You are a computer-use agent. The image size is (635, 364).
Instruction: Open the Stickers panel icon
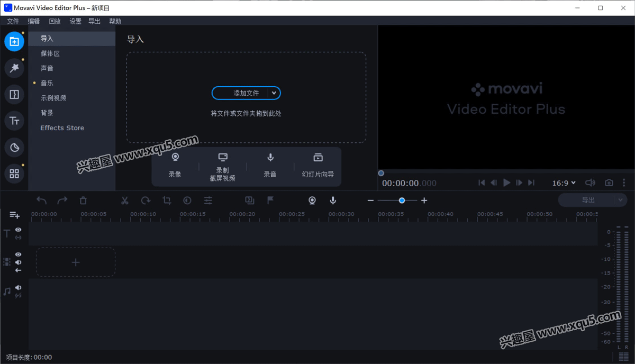[14, 147]
